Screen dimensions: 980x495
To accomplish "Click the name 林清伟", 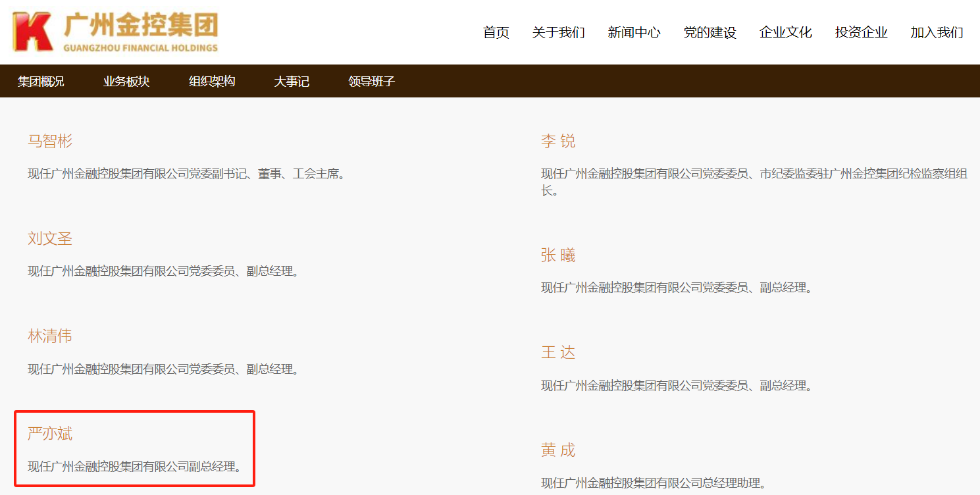I will (50, 336).
